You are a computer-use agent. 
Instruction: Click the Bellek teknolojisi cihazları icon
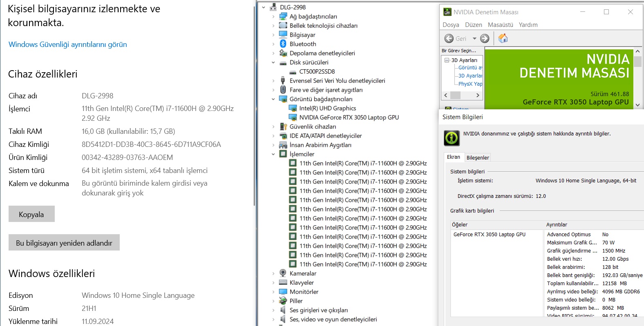tap(283, 25)
